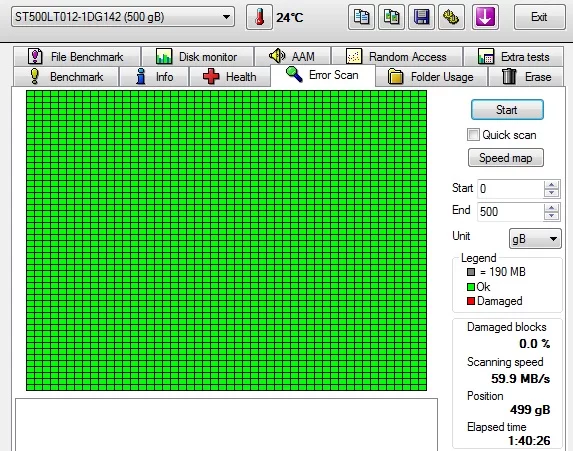
Task: Open the Speed map view
Action: click(x=506, y=158)
